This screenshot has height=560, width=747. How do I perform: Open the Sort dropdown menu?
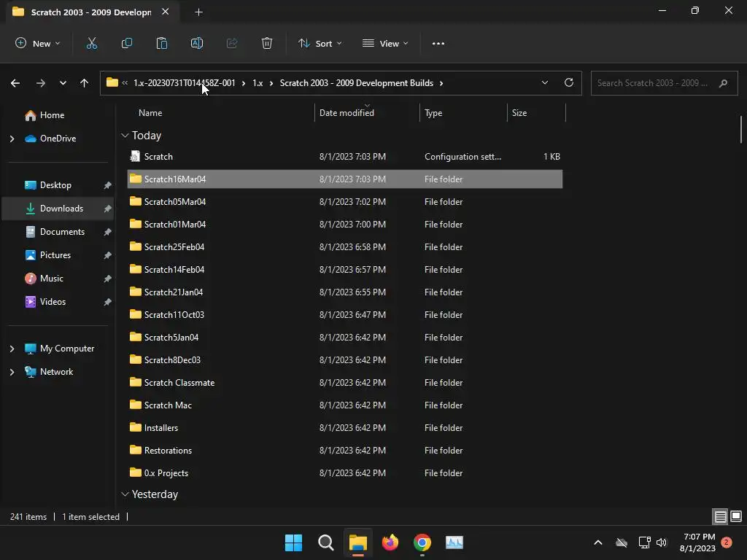coord(320,43)
